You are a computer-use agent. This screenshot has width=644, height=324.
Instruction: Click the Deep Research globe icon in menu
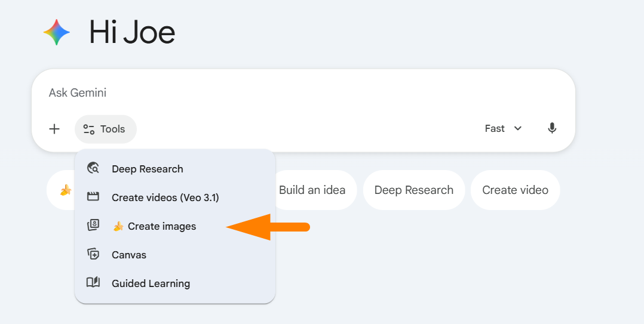pos(93,168)
